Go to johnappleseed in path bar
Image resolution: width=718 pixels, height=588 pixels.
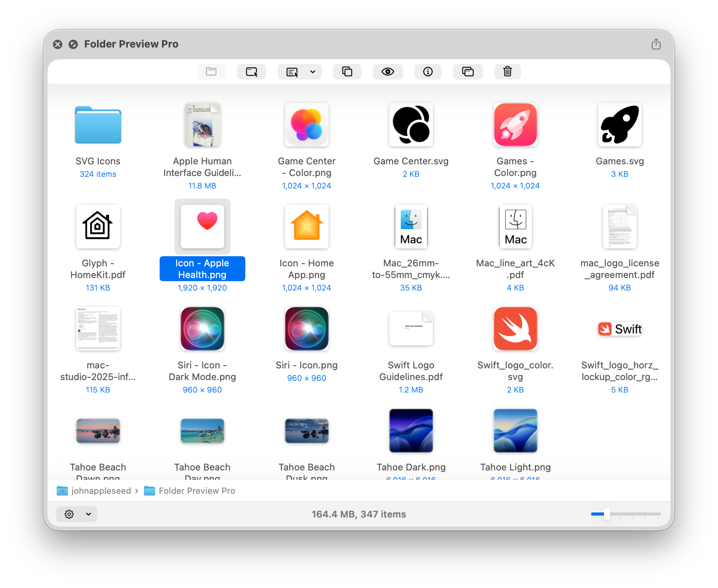(94, 491)
